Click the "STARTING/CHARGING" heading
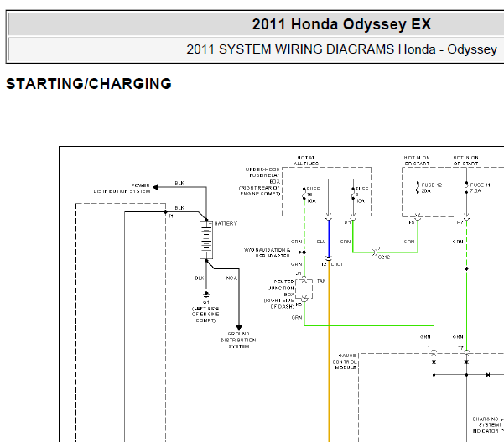 tap(89, 84)
